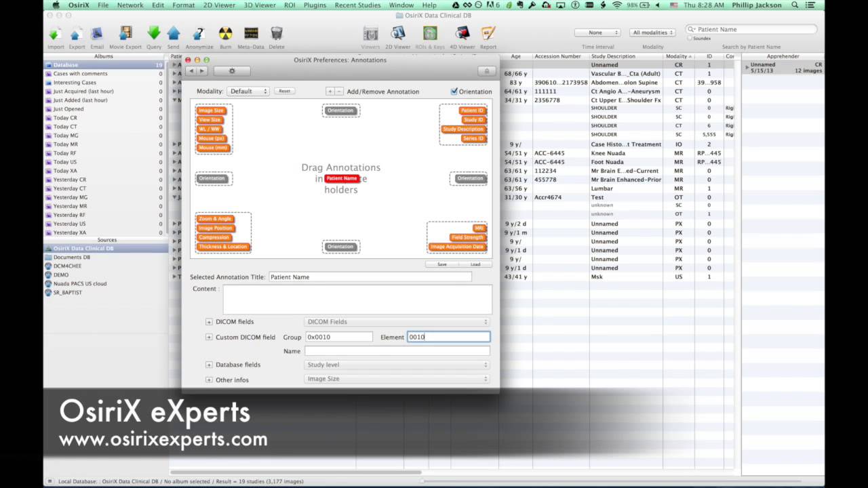
Task: Open the All modalities dropdown
Action: [652, 33]
